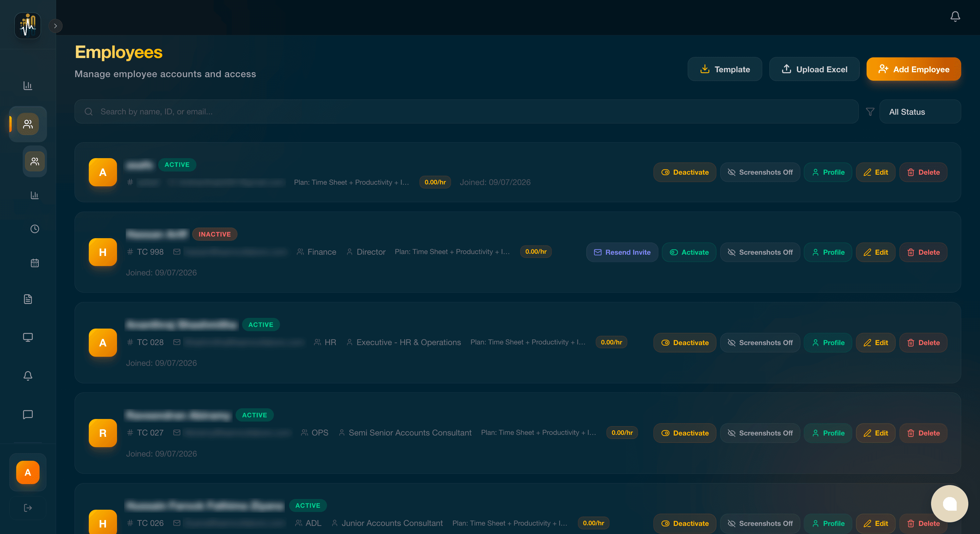Open the All Status filter dropdown
This screenshot has height=534, width=980.
920,112
